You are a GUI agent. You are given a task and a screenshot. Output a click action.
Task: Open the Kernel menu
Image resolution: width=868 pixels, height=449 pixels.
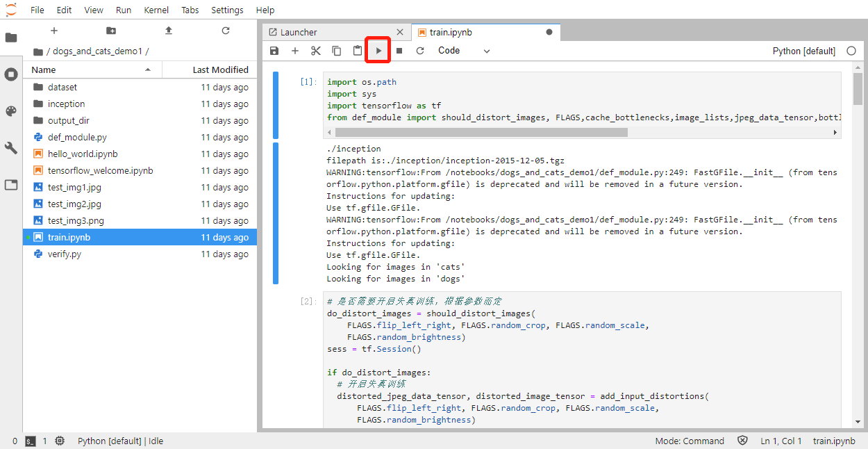pos(156,10)
